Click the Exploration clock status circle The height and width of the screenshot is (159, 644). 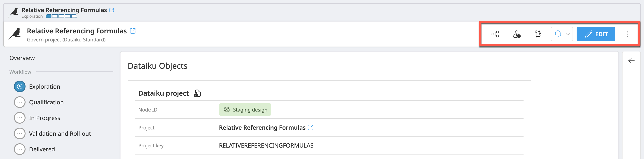coord(20,87)
